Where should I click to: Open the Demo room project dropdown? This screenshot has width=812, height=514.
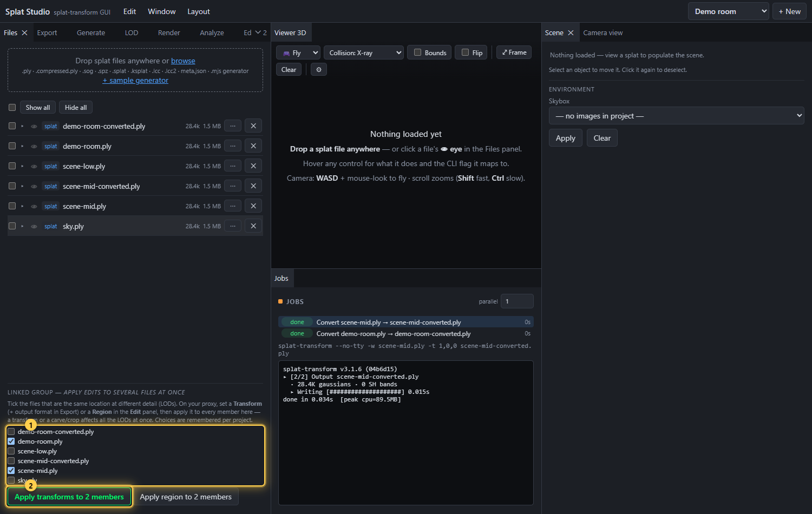click(x=728, y=11)
